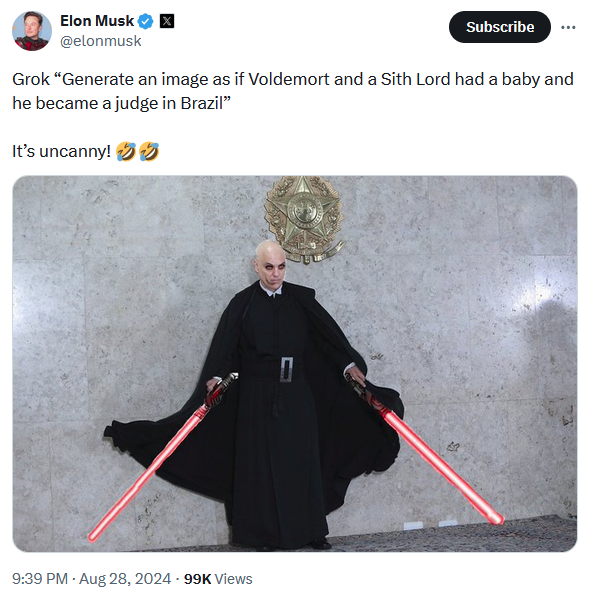Screen dimensions: 592x591
Task: Click the Grok prompt tweet text
Action: click(293, 91)
